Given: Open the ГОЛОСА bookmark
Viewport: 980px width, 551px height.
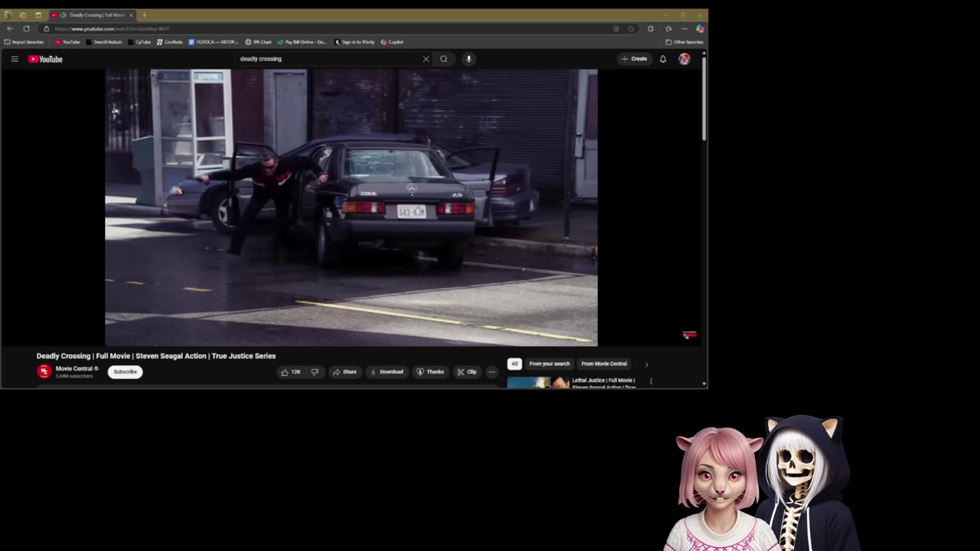Looking at the screenshot, I should tap(214, 42).
